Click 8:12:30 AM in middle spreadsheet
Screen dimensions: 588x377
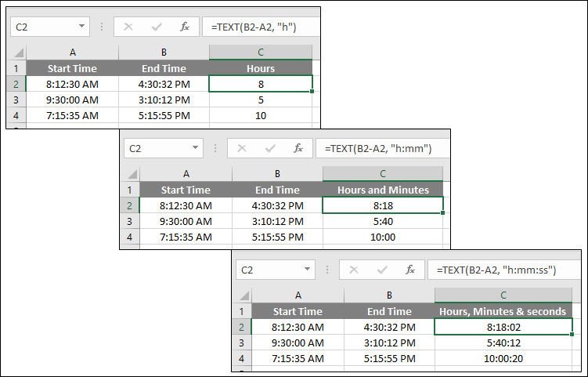(186, 205)
